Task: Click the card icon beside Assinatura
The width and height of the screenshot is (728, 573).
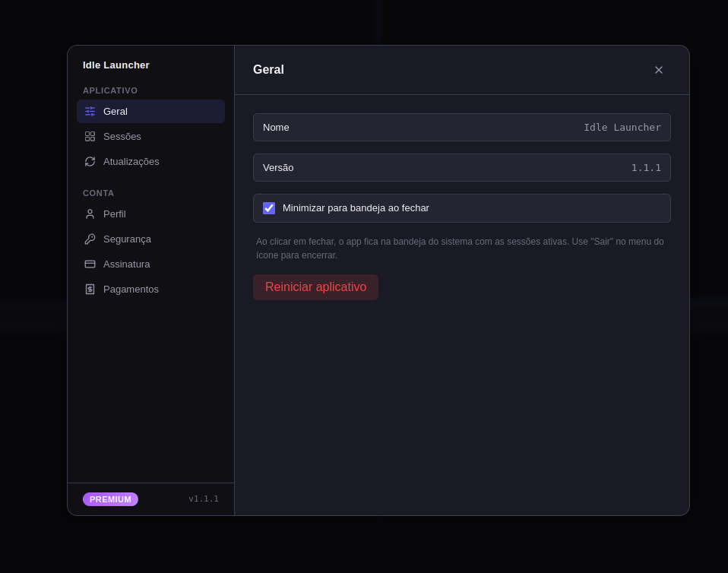Action: [90, 264]
